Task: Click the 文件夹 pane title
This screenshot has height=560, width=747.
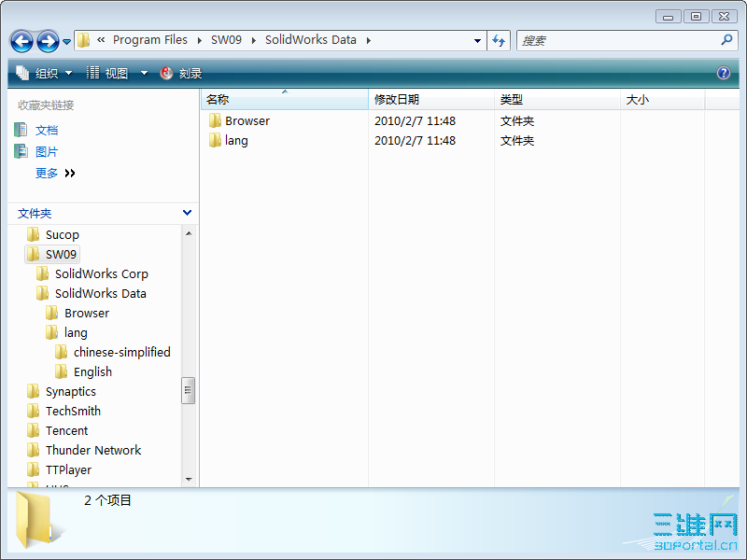Action: [35, 214]
